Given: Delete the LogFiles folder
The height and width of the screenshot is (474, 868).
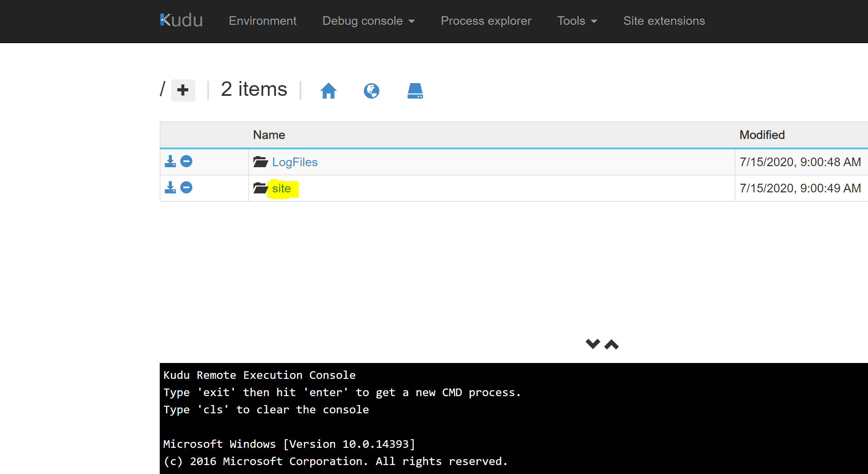Looking at the screenshot, I should (186, 161).
